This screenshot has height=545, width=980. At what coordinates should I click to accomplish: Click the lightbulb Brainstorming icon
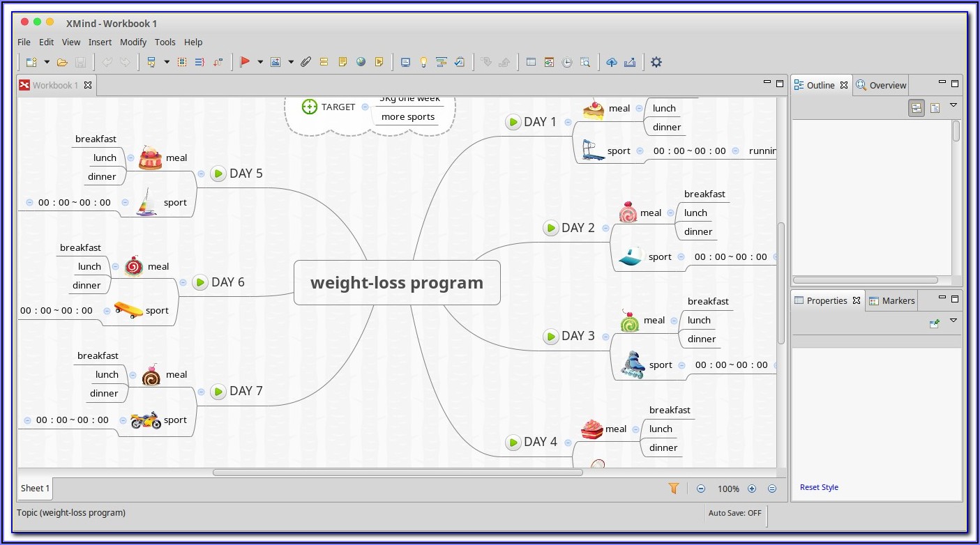423,62
